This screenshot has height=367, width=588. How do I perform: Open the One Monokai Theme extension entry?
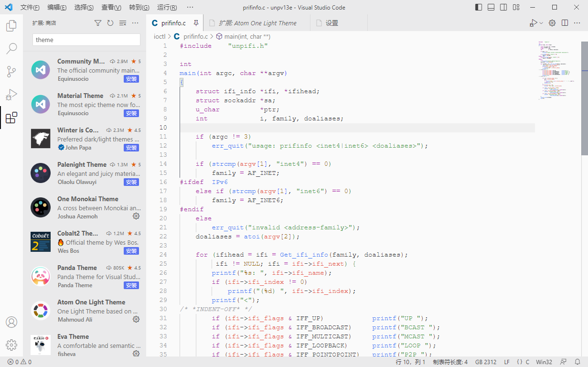click(85, 207)
